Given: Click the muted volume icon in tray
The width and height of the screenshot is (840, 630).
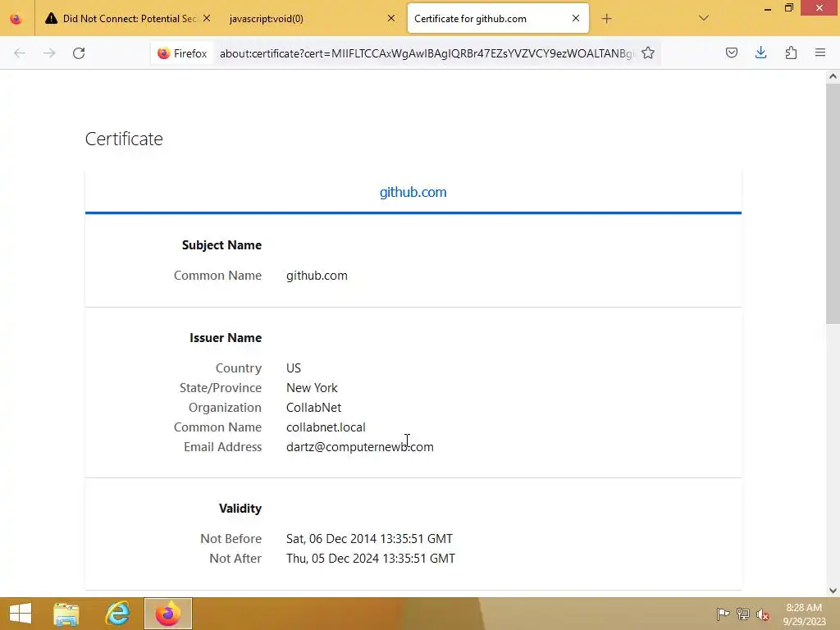Looking at the screenshot, I should point(762,614).
